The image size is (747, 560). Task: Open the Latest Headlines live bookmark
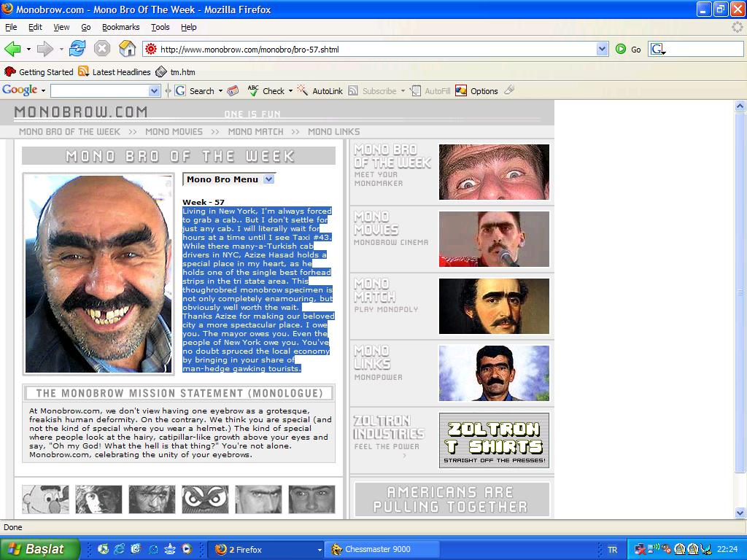click(115, 72)
